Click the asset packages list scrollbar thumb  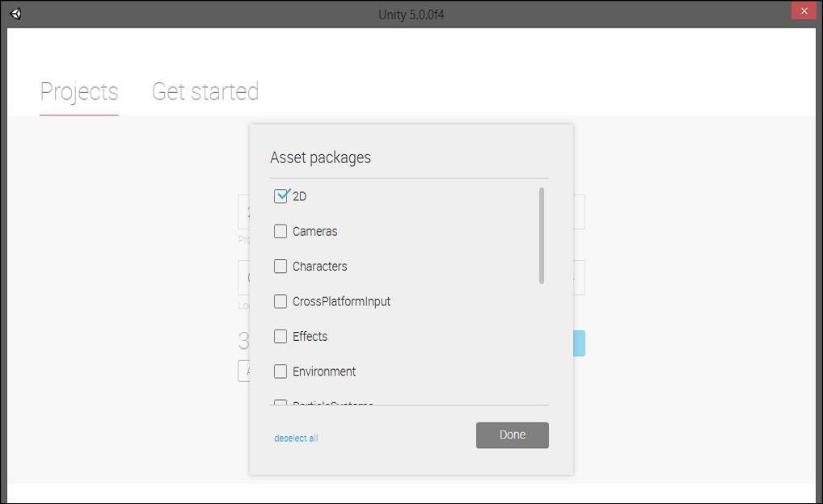pyautogui.click(x=541, y=236)
